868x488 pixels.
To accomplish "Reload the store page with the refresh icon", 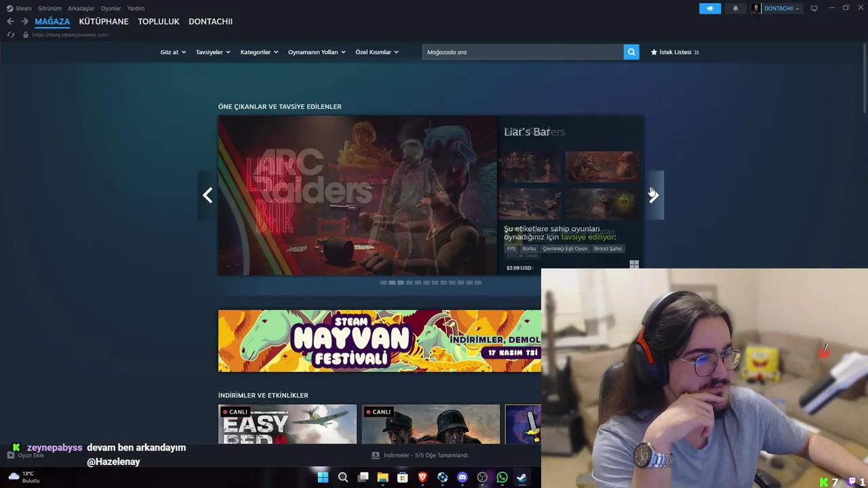I will click(x=10, y=35).
